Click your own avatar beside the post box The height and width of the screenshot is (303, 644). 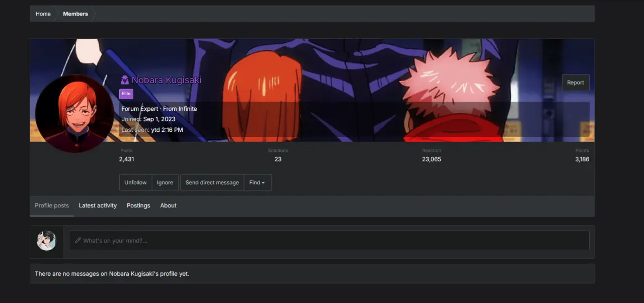pyautogui.click(x=47, y=241)
